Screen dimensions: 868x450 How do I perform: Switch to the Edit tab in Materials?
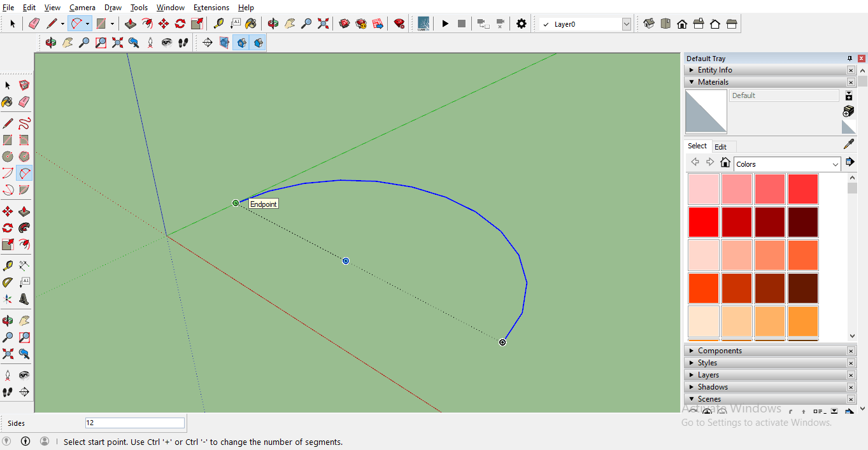click(720, 146)
